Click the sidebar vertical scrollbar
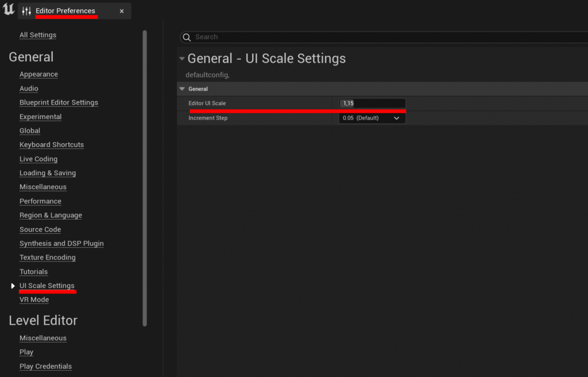The height and width of the screenshot is (377, 588). pyautogui.click(x=145, y=178)
